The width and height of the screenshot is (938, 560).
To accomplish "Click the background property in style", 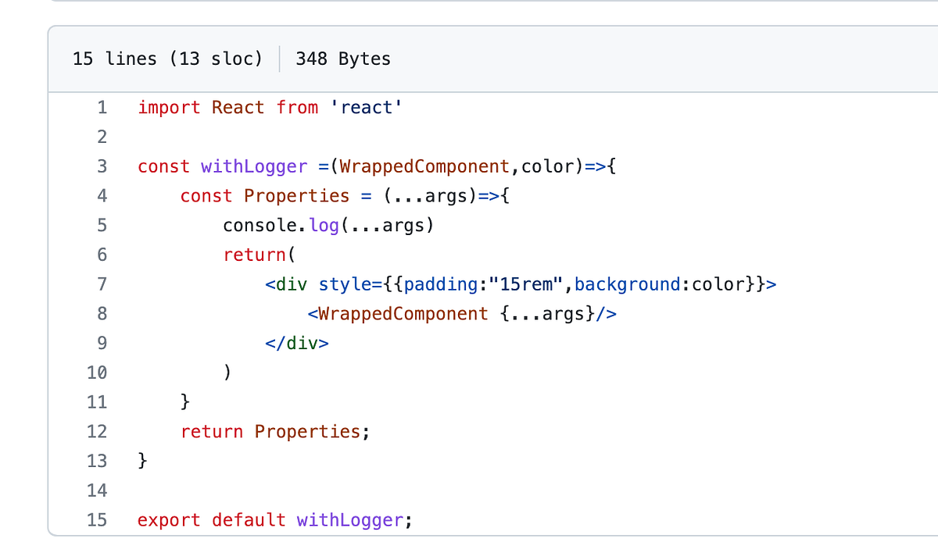I will pyautogui.click(x=628, y=284).
